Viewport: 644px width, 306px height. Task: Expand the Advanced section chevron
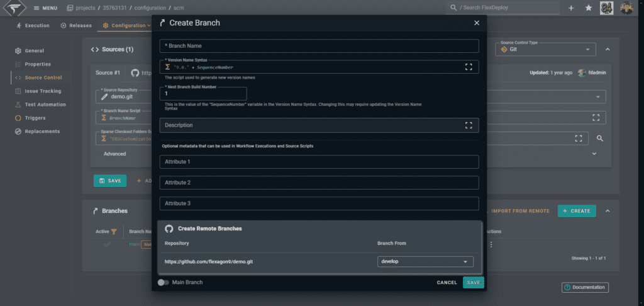tap(594, 154)
